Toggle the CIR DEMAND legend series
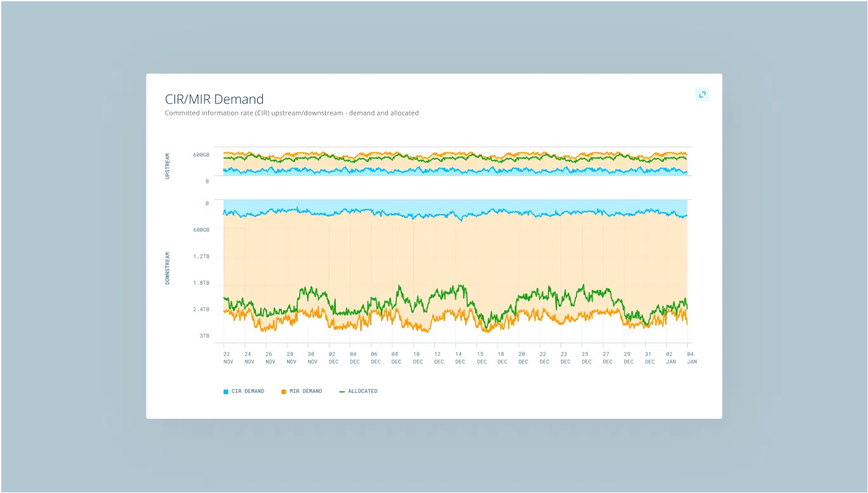Viewport: 868px width, 493px height. tap(248, 391)
